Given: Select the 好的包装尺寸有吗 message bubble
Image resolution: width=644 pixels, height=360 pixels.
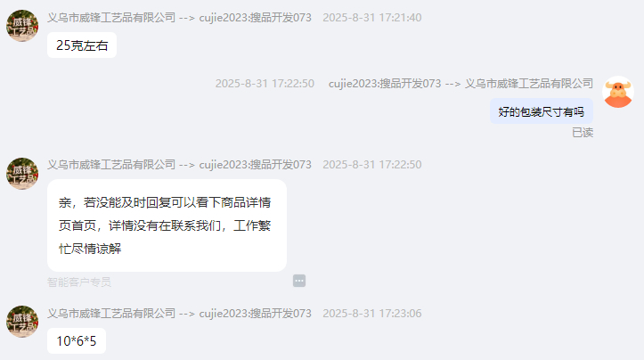Looking at the screenshot, I should (542, 111).
